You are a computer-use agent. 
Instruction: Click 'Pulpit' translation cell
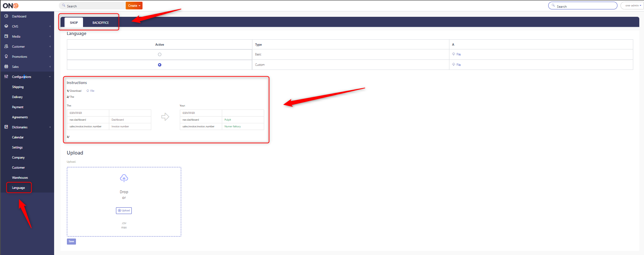(x=243, y=120)
